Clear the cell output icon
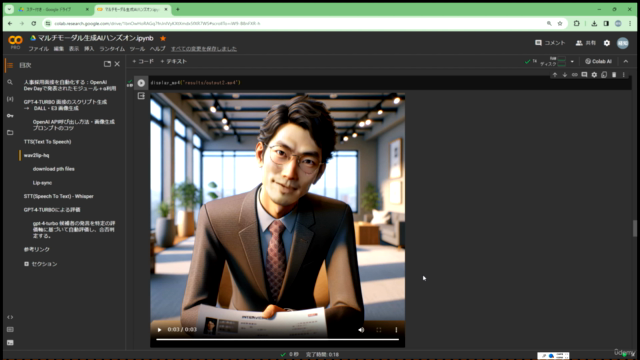 (141, 96)
